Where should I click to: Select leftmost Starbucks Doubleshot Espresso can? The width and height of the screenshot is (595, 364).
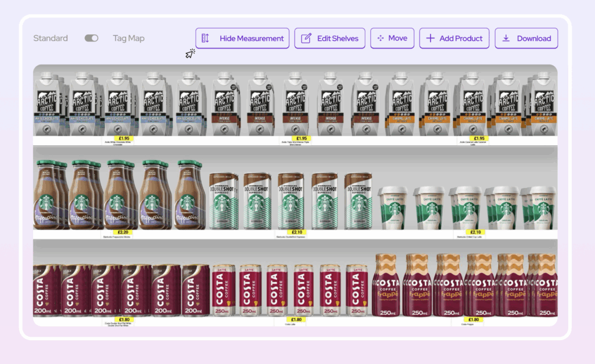click(x=221, y=201)
